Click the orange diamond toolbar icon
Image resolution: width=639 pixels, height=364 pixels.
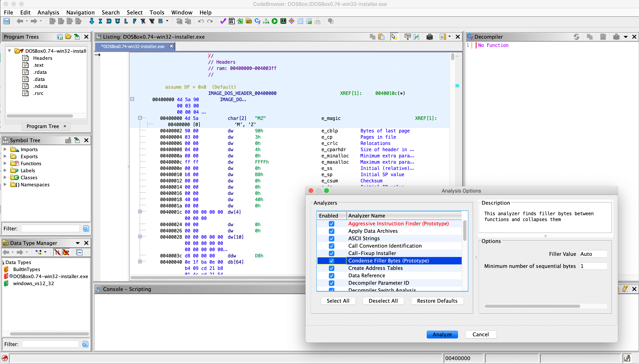pyautogui.click(x=292, y=21)
